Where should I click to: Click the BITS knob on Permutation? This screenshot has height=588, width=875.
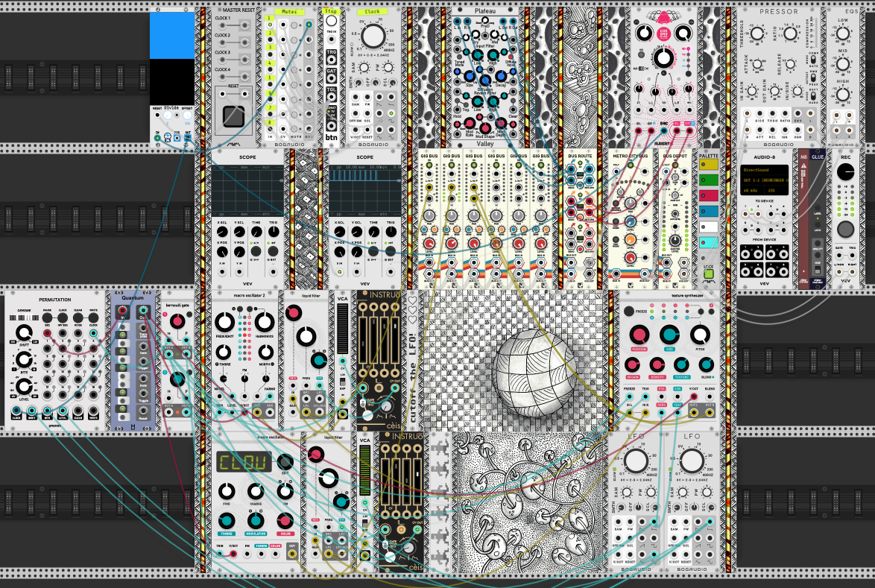click(23, 359)
